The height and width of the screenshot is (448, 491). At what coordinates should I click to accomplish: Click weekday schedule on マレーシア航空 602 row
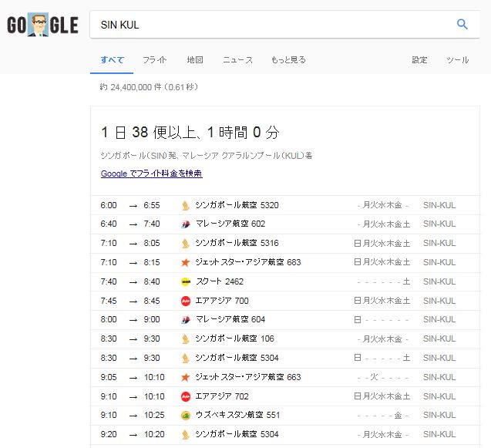(x=382, y=224)
